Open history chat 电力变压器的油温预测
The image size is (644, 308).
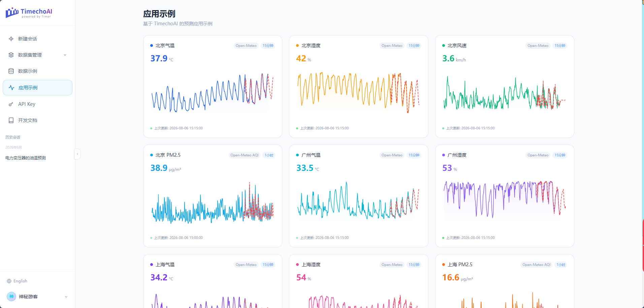(x=26, y=158)
